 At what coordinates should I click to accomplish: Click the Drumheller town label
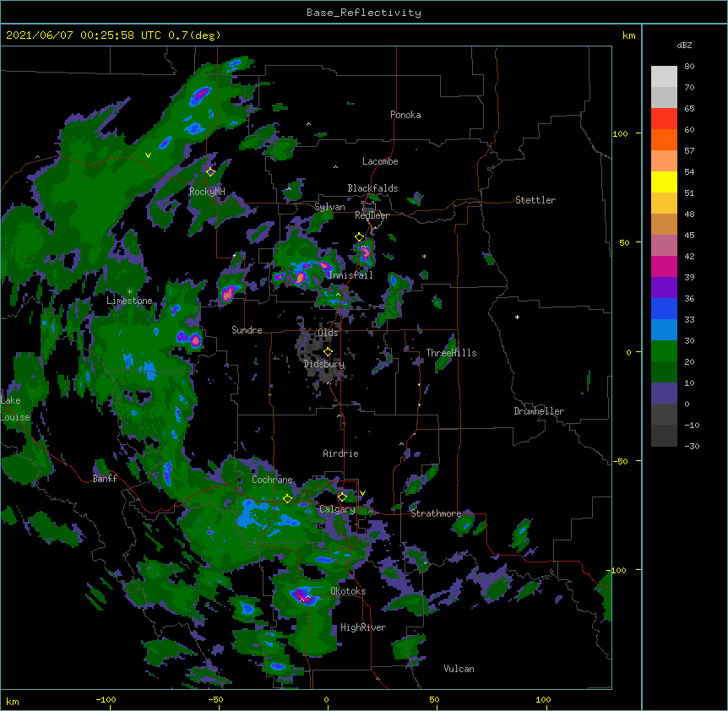(539, 411)
